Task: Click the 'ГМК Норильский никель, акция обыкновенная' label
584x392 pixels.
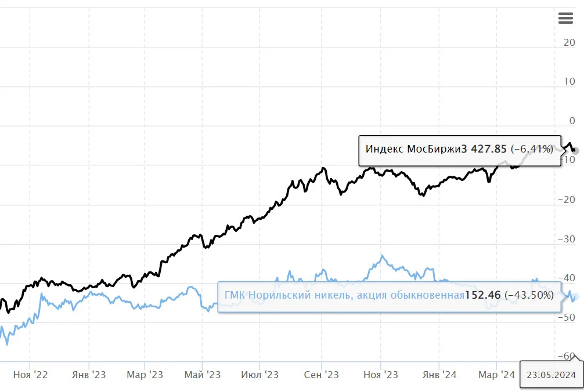Action: (344, 295)
